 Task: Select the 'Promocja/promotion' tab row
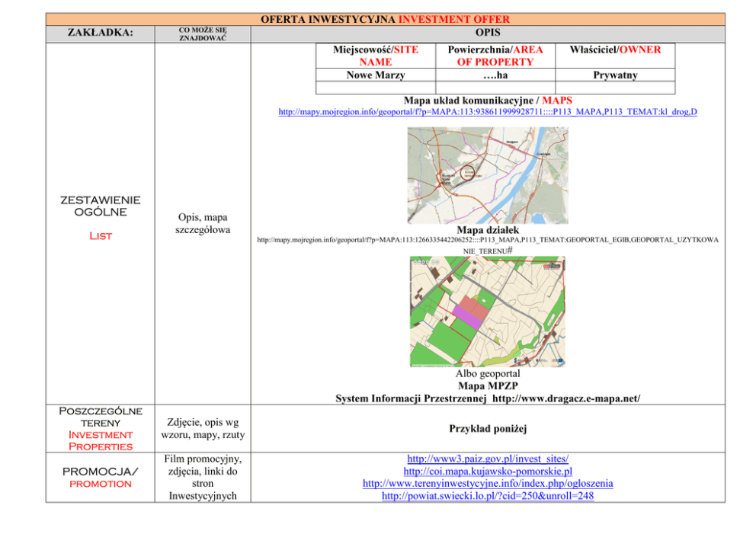tap(100, 478)
